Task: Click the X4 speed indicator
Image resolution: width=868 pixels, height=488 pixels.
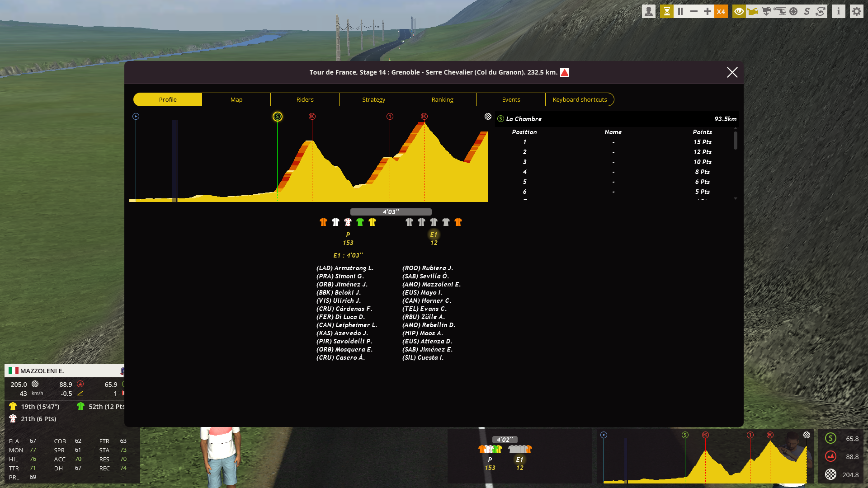Action: pyautogui.click(x=721, y=11)
